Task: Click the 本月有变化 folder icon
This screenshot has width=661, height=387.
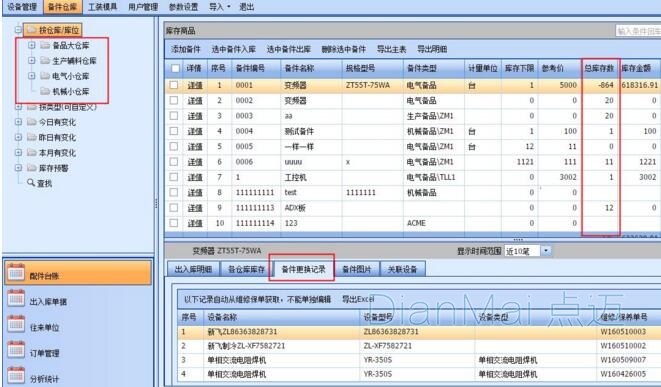Action: click(x=32, y=152)
